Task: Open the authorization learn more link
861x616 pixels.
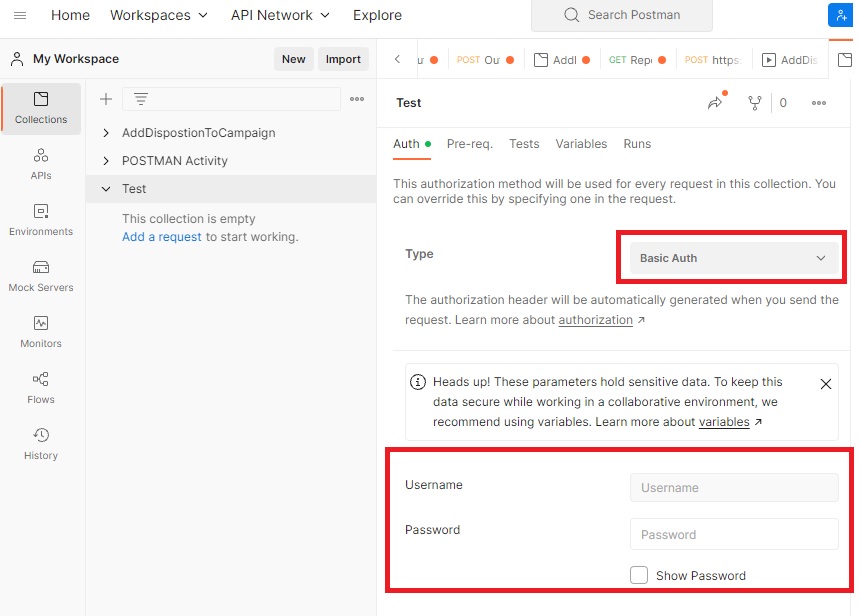Action: click(596, 320)
